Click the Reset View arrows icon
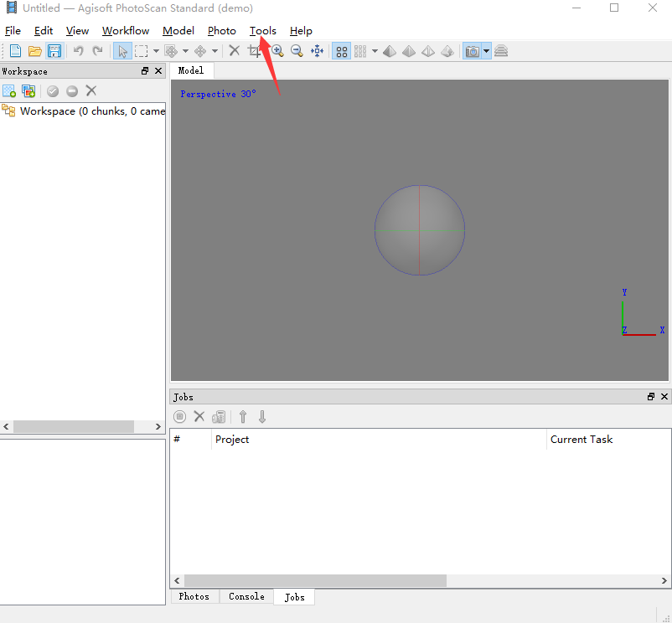The height and width of the screenshot is (623, 672). (x=317, y=51)
